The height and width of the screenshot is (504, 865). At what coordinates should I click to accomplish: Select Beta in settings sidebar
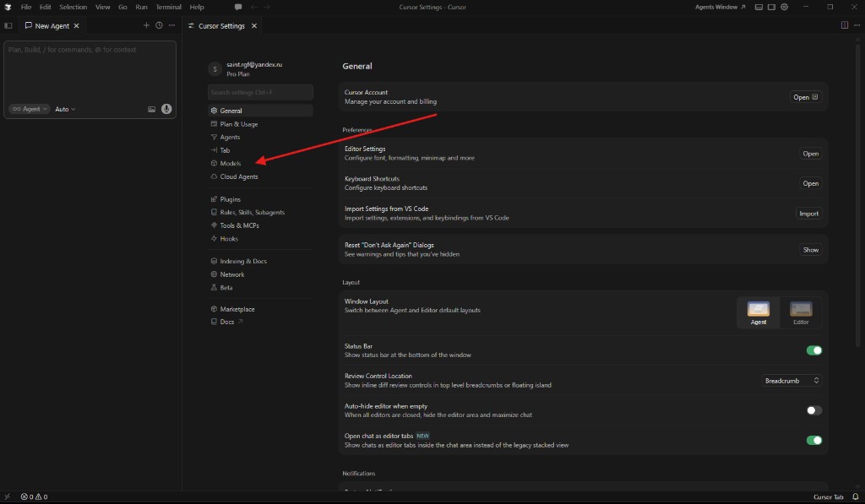click(260, 288)
